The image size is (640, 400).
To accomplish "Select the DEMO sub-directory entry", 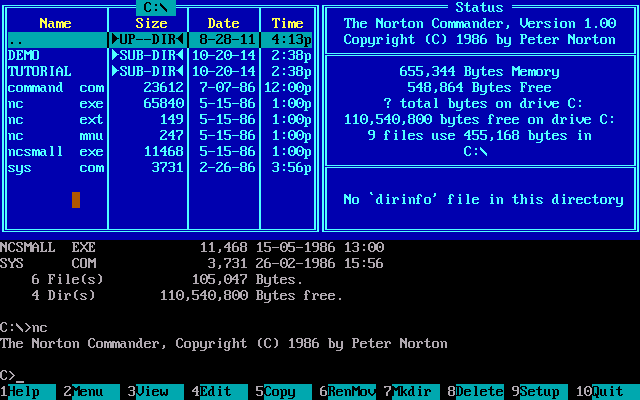I will pos(160,56).
